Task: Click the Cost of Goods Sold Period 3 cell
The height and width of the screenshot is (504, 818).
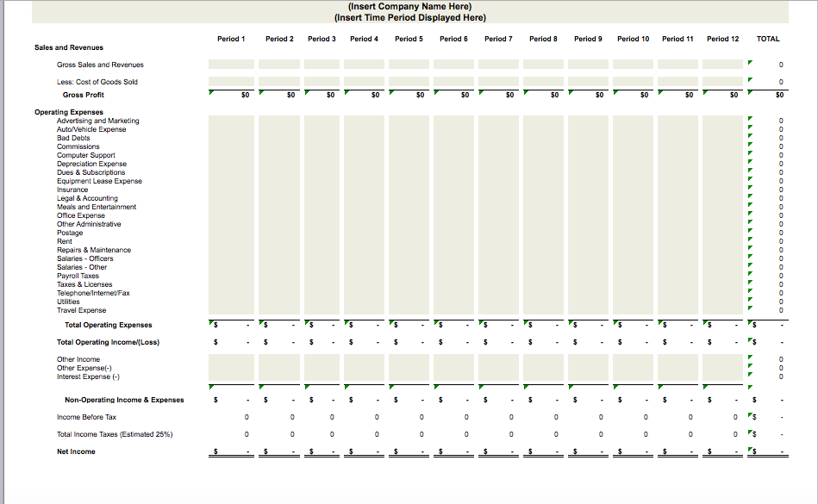Action: pos(322,81)
